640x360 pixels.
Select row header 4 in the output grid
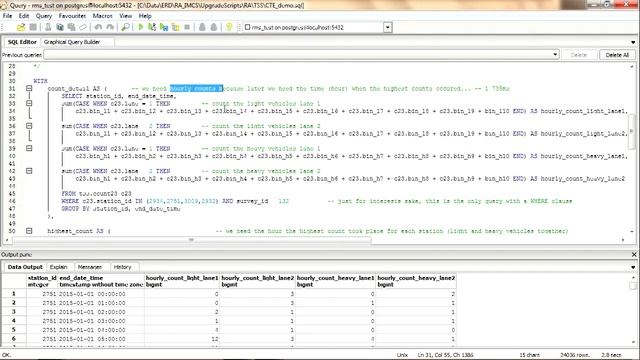13,320
